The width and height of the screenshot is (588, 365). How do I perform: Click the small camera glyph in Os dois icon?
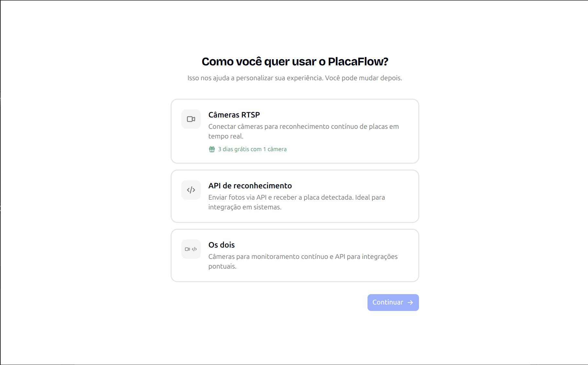coord(187,249)
